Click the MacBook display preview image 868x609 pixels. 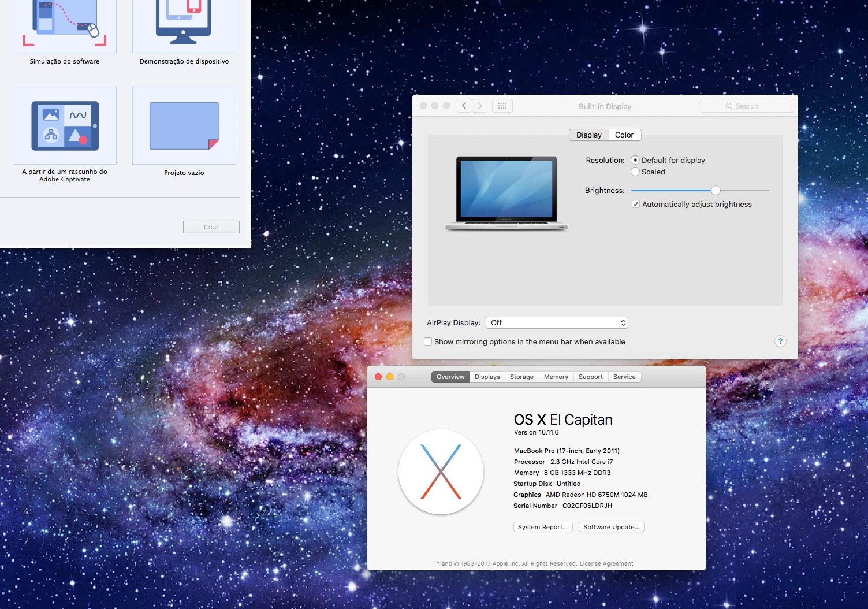pyautogui.click(x=506, y=194)
